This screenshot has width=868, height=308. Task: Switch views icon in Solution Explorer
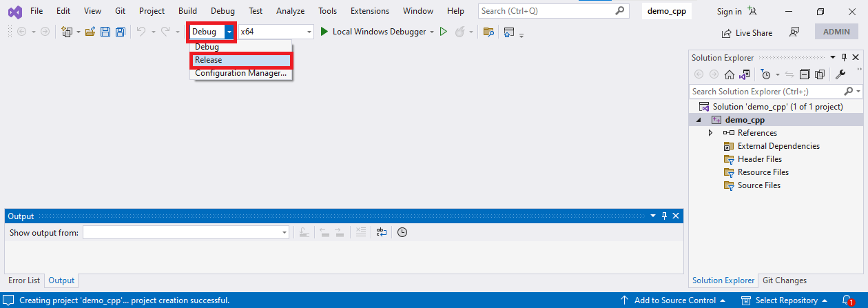(745, 74)
